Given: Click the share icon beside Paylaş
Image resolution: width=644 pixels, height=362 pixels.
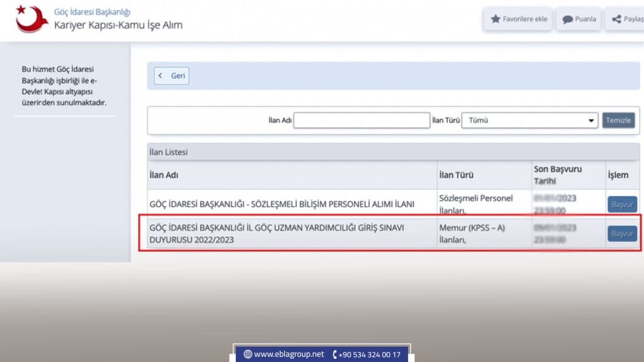Looking at the screenshot, I should point(616,19).
